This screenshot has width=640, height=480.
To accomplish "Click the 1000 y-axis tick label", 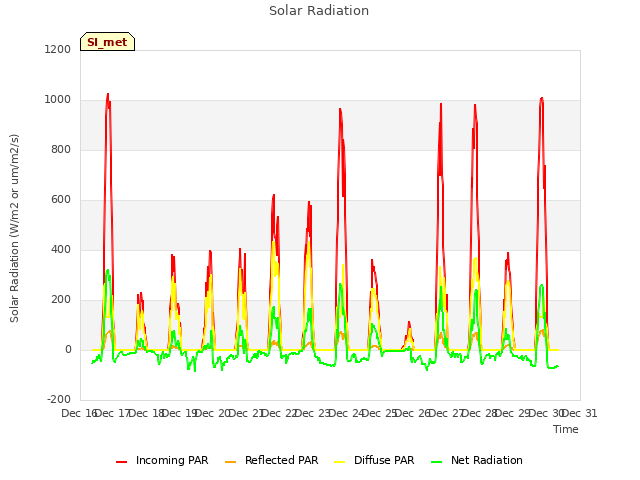I will [58, 100].
